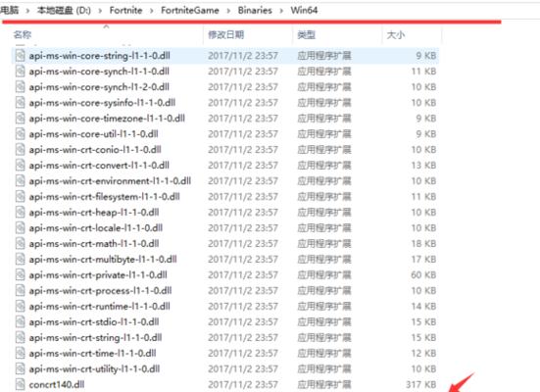Click the file icon of api-ms-win-crt-runtime-l1-1-0.dll

[21, 306]
